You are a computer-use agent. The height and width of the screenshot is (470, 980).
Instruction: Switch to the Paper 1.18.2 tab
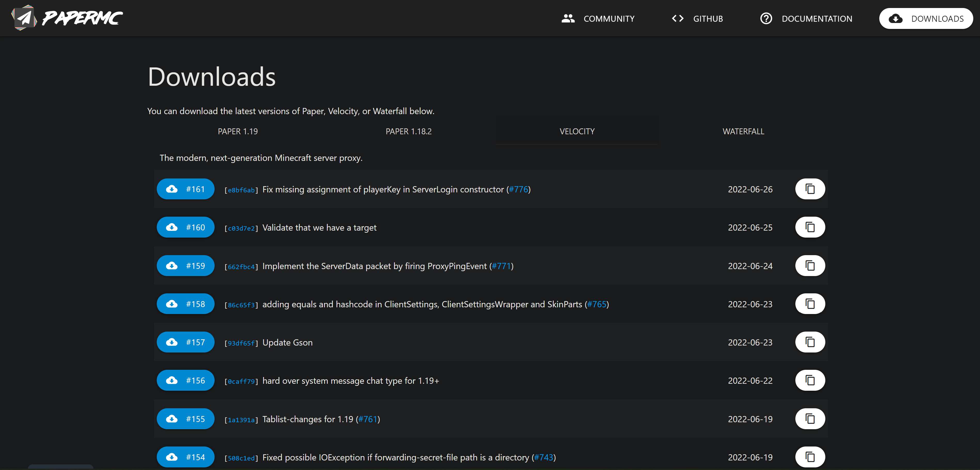(x=408, y=131)
